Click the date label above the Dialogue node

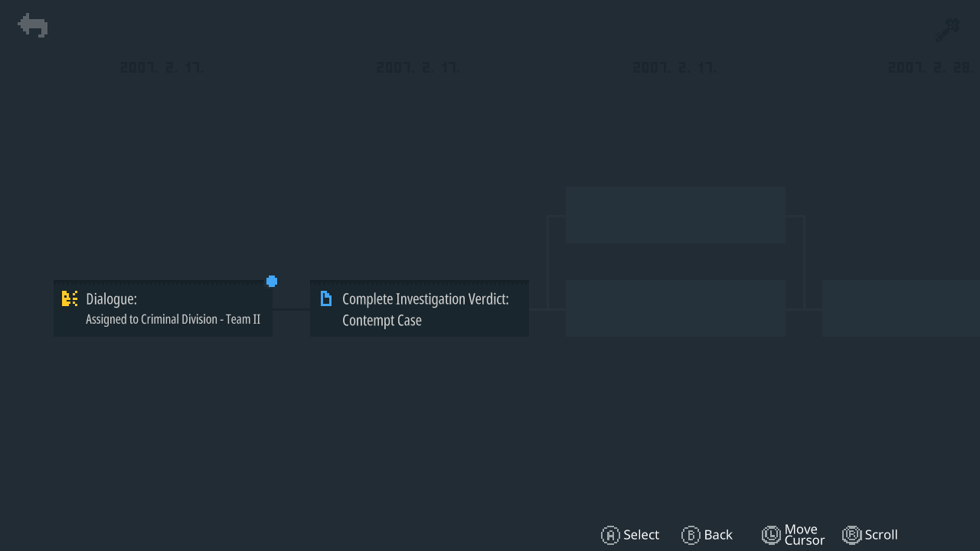click(162, 67)
